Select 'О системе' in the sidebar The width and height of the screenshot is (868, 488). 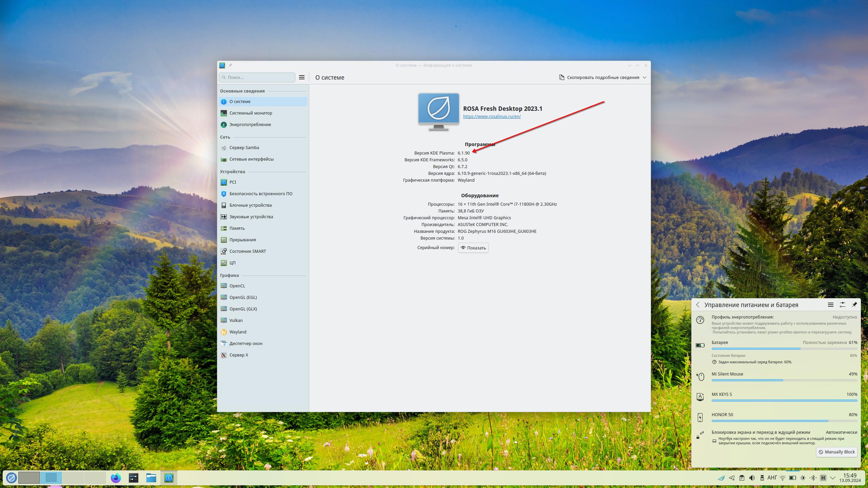263,102
